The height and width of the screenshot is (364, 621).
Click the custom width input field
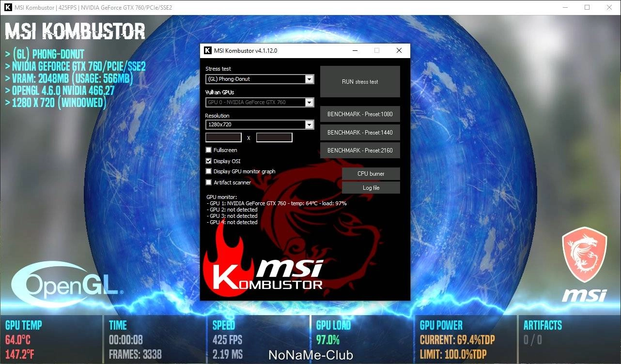(x=223, y=137)
